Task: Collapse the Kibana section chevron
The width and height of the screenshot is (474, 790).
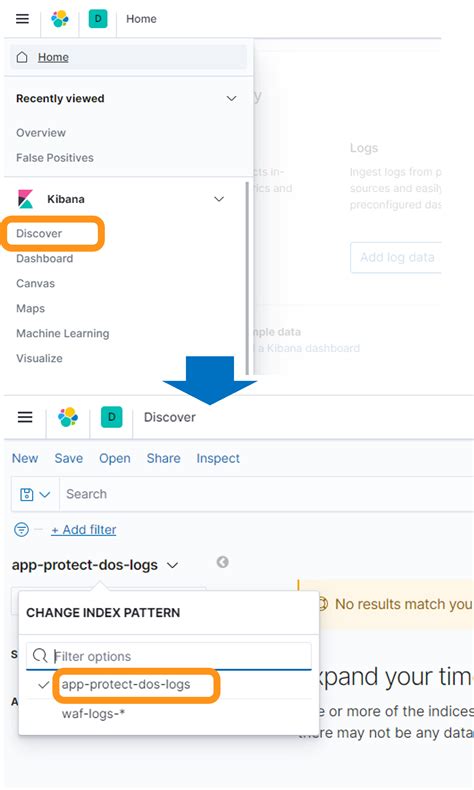Action: 219,199
